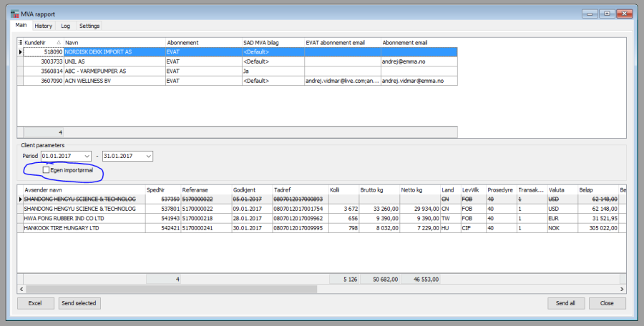Select the HANKOOK TIRE HUNGARY LTD shipment row
The image size is (644, 326).
coord(80,228)
